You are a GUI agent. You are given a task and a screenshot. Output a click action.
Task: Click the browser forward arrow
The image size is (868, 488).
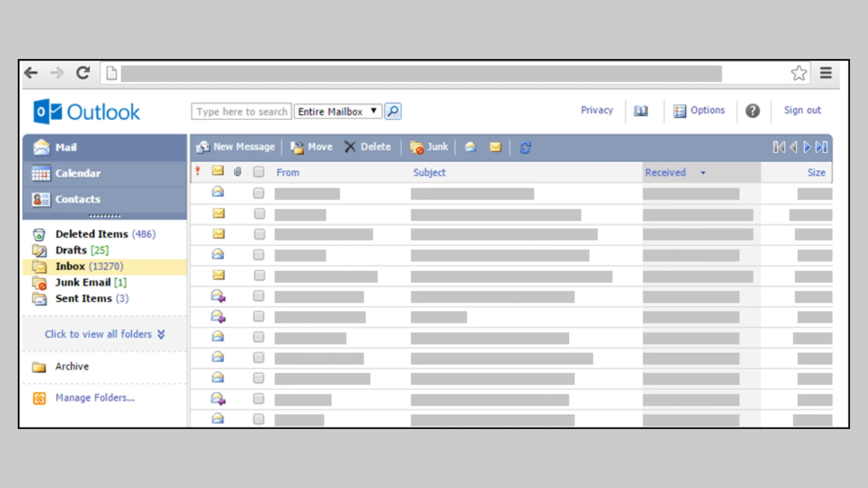(x=57, y=73)
